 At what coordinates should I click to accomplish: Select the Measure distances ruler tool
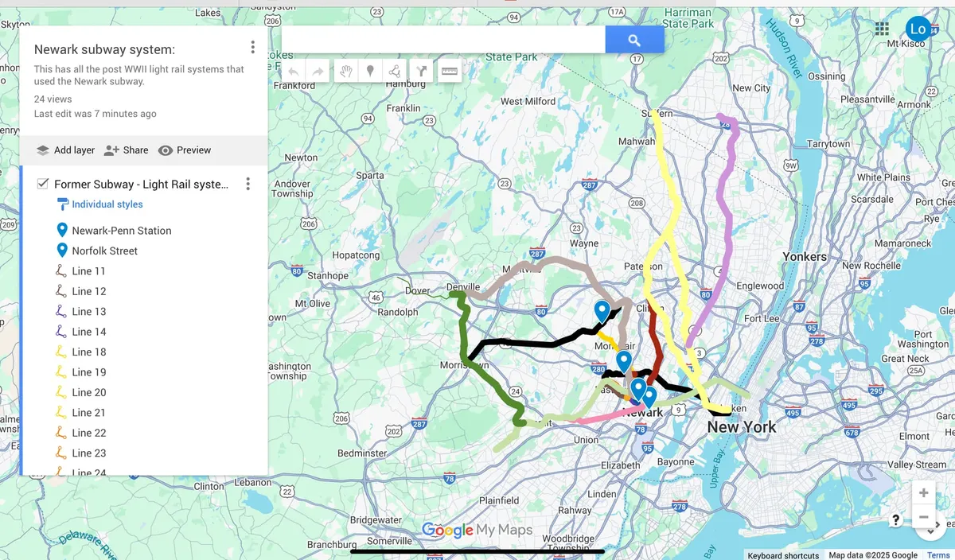click(x=450, y=72)
